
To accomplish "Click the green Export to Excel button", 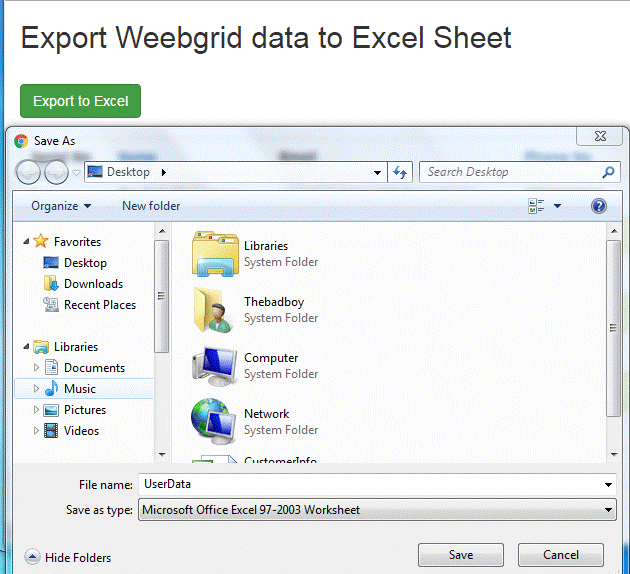I will (80, 101).
